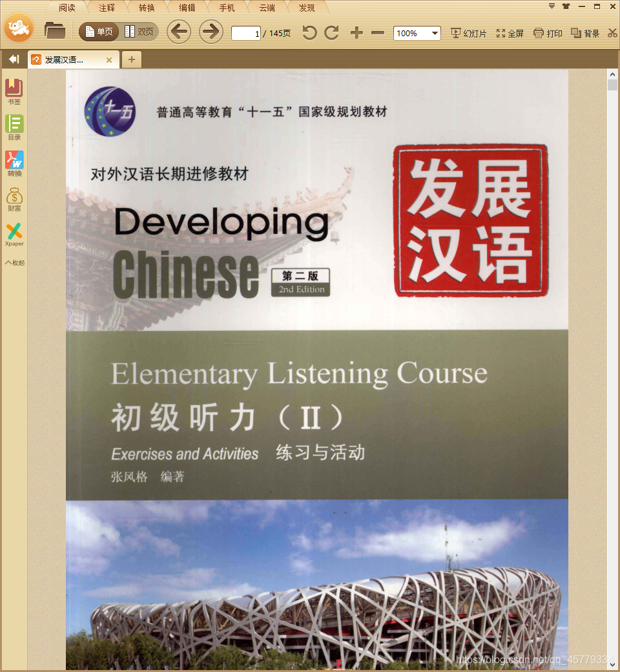Switch to 单页 single page view
This screenshot has width=620, height=672.
(x=99, y=32)
